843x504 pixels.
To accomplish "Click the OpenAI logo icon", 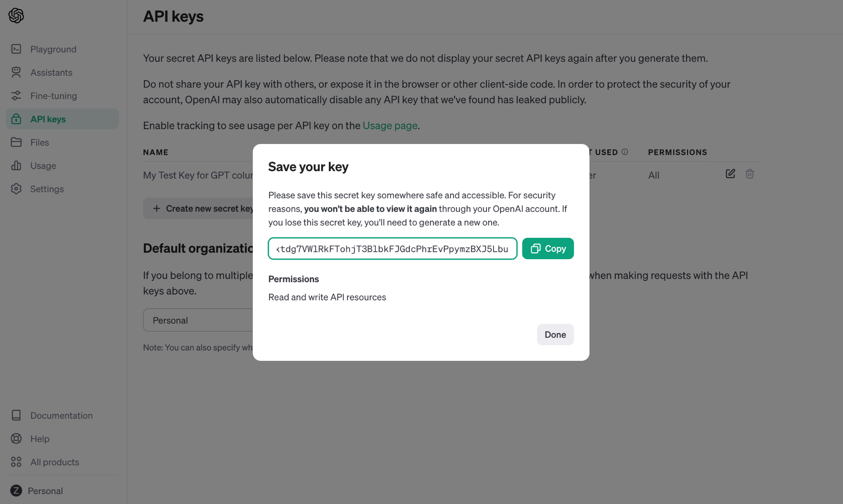I will point(16,16).
